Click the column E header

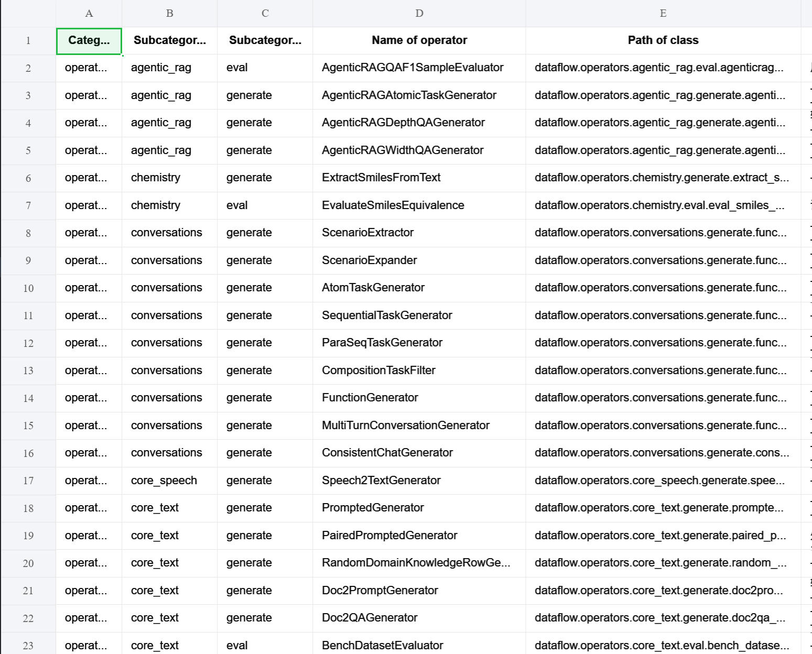[x=663, y=13]
